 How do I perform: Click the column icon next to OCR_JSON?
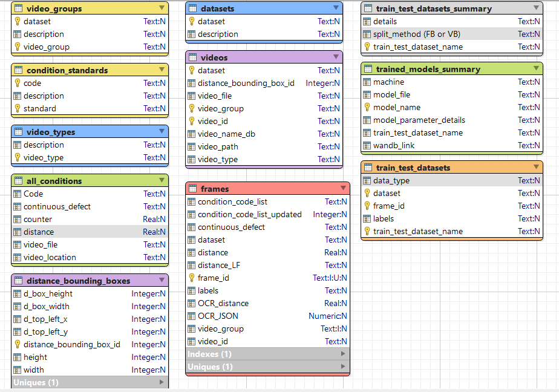(x=192, y=316)
